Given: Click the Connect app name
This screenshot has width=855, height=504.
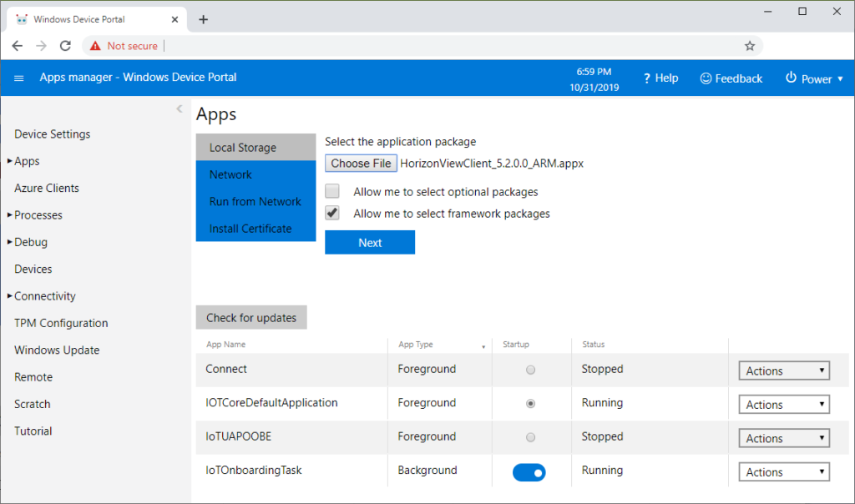Looking at the screenshot, I should point(226,369).
